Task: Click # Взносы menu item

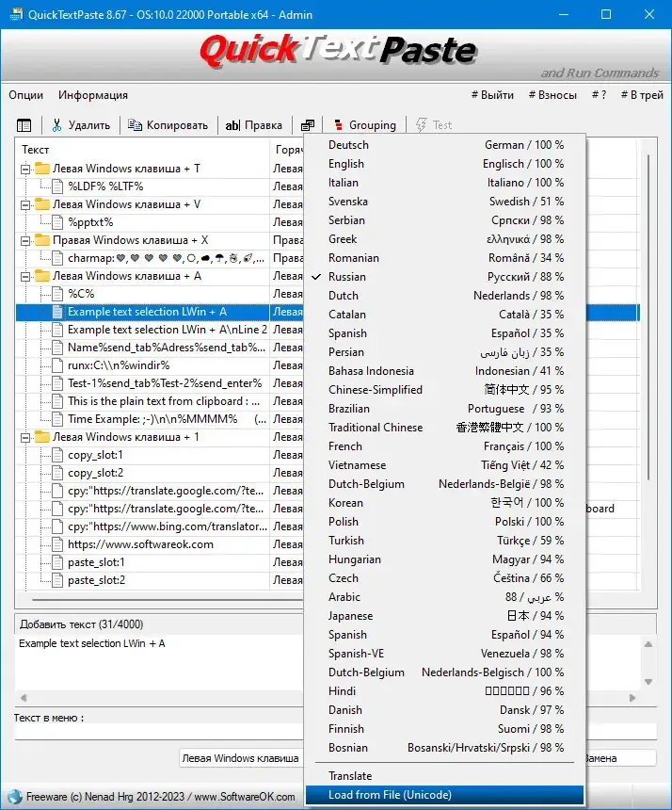Action: pos(552,95)
